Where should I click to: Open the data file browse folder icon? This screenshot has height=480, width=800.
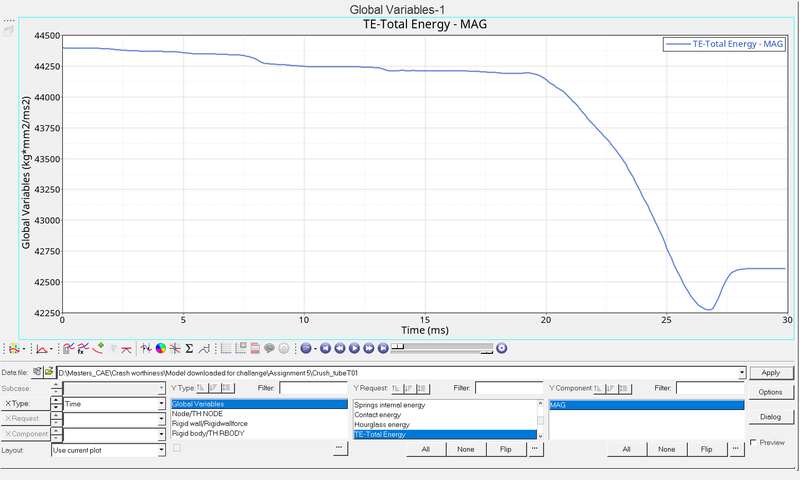coord(48,372)
